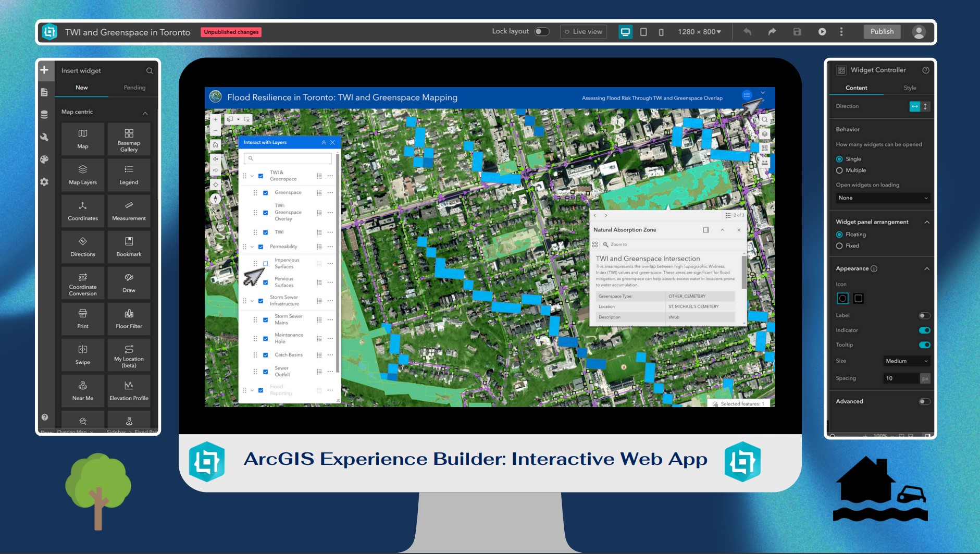
Task: Add the Legend widget
Action: (128, 175)
